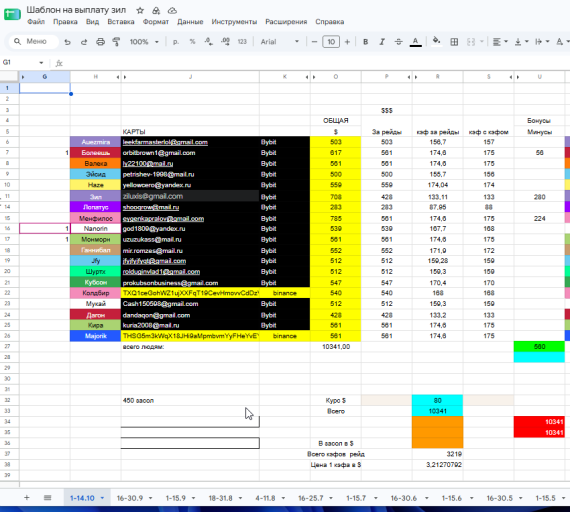Switch to the 1-15.9 sheet tab
This screenshot has height=512, width=570.
pos(176,498)
